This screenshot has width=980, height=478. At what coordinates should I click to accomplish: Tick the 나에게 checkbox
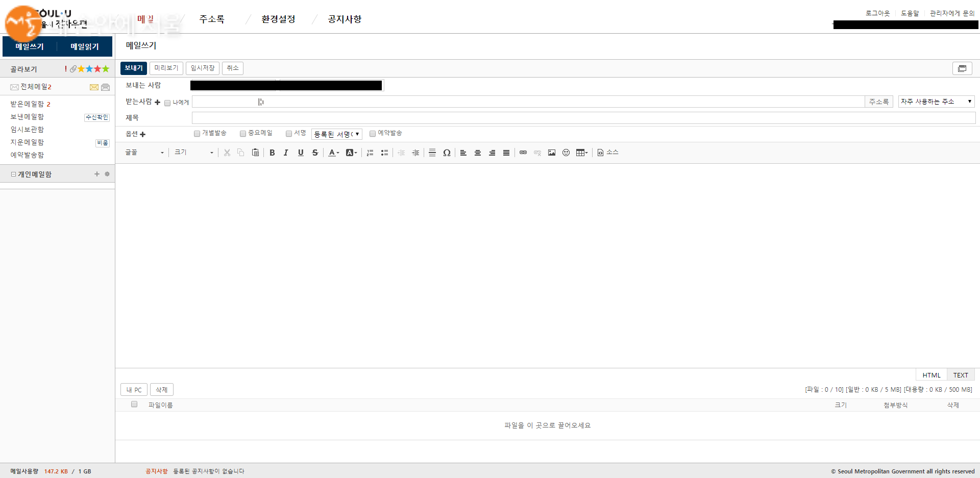[x=167, y=103]
